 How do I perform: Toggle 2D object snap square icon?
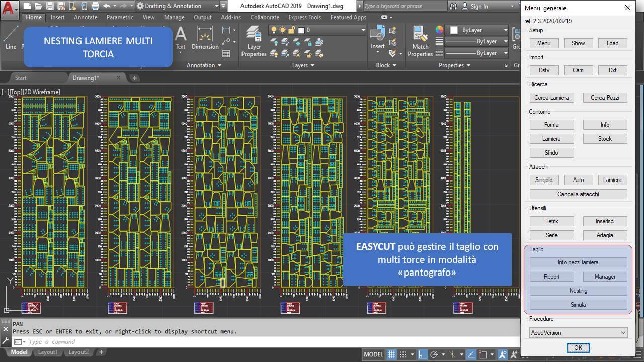click(483, 354)
